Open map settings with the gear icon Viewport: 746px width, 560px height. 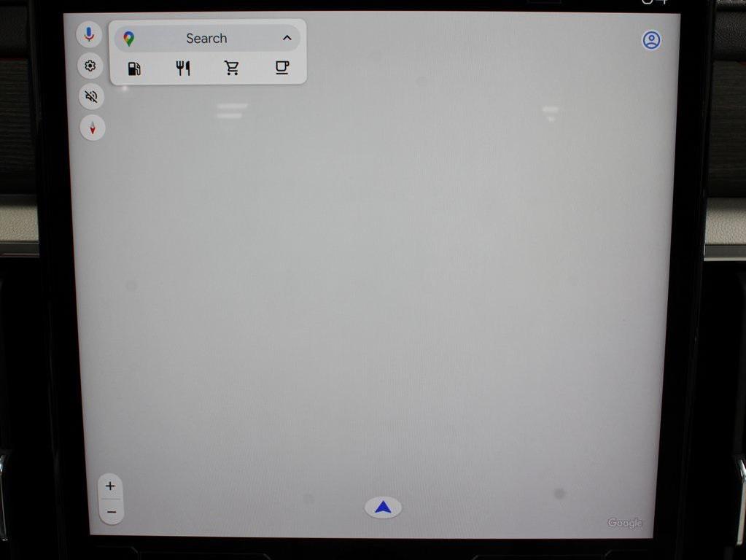(x=90, y=66)
